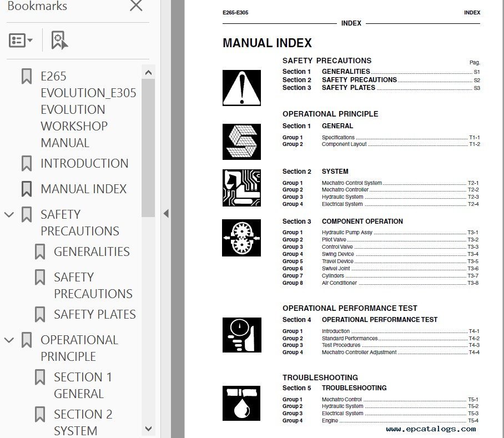Open the Specifications T1-1 entry

click(x=381, y=137)
